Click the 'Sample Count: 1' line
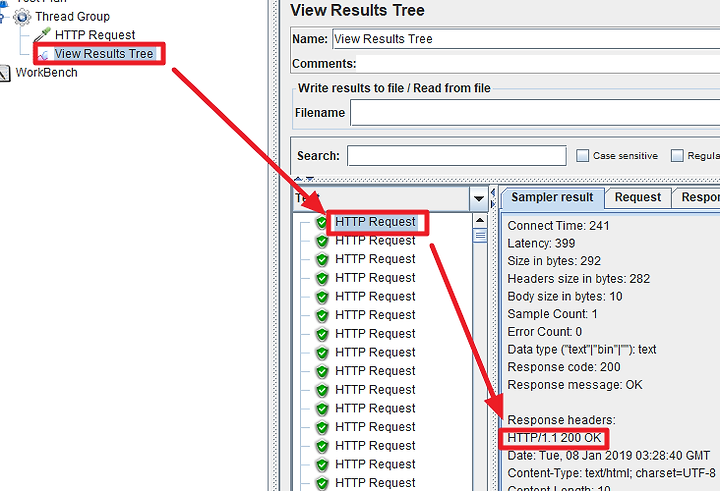The height and width of the screenshot is (491, 720). click(x=552, y=314)
